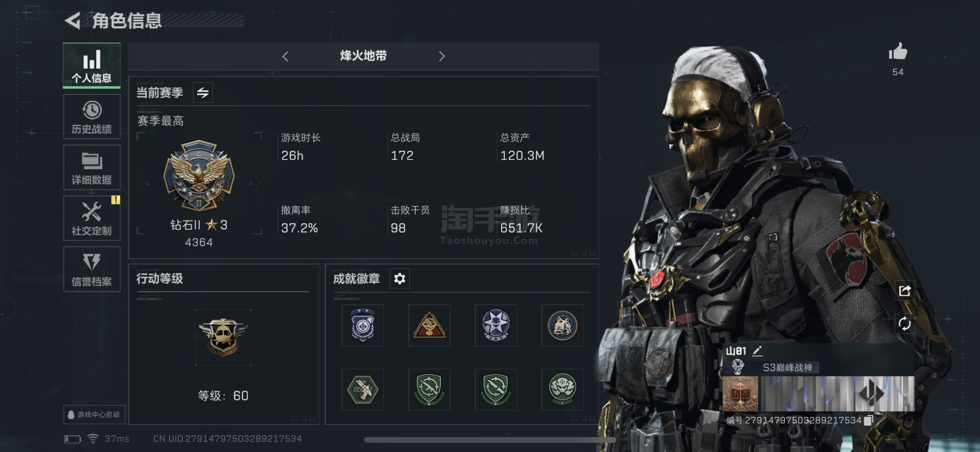Copy the player ID number
Image resolution: width=980 pixels, height=452 pixels.
tap(869, 421)
